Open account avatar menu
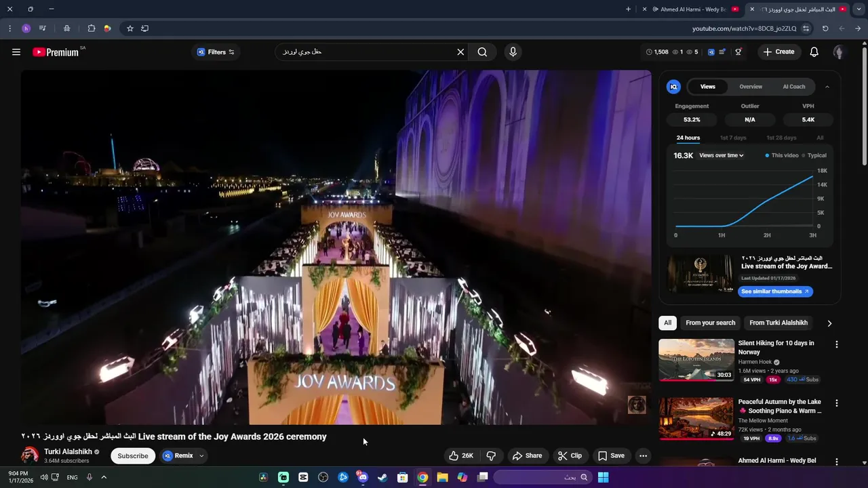This screenshot has height=488, width=868. (x=839, y=52)
